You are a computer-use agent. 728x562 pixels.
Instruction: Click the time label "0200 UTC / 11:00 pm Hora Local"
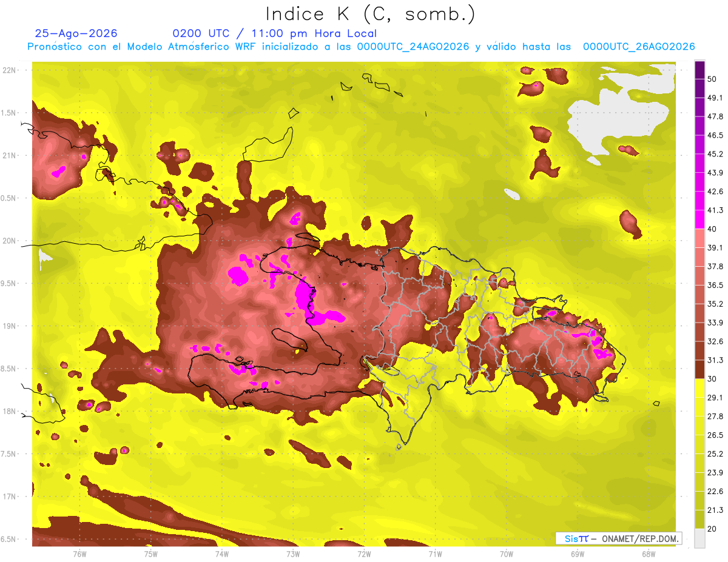pos(275,33)
